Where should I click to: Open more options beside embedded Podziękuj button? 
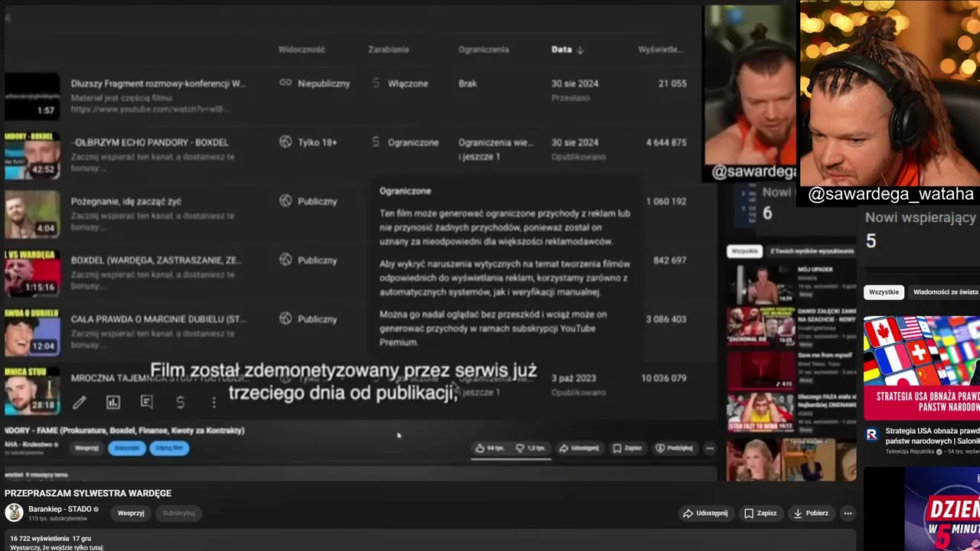tap(710, 448)
